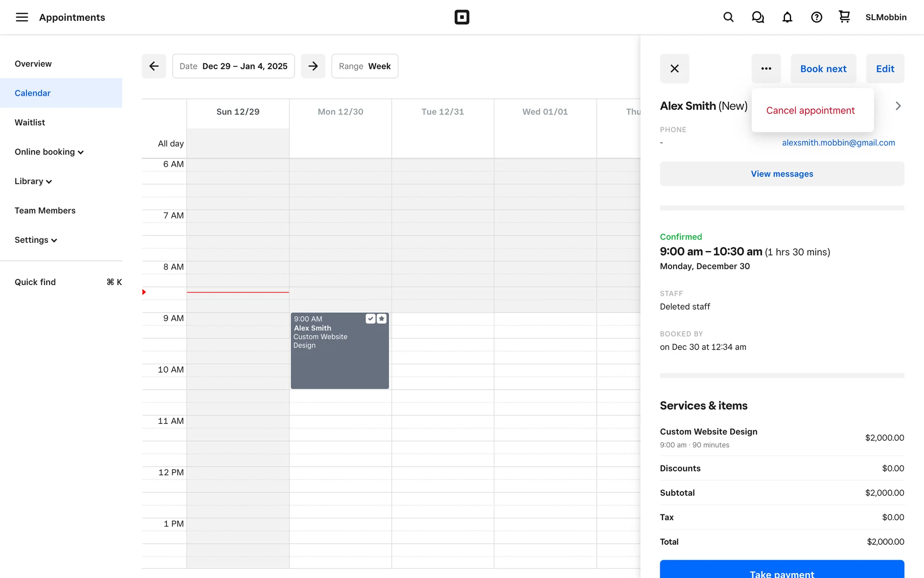Viewport: 924px width, 578px height.
Task: Open search with magnifier icon
Action: pos(728,17)
